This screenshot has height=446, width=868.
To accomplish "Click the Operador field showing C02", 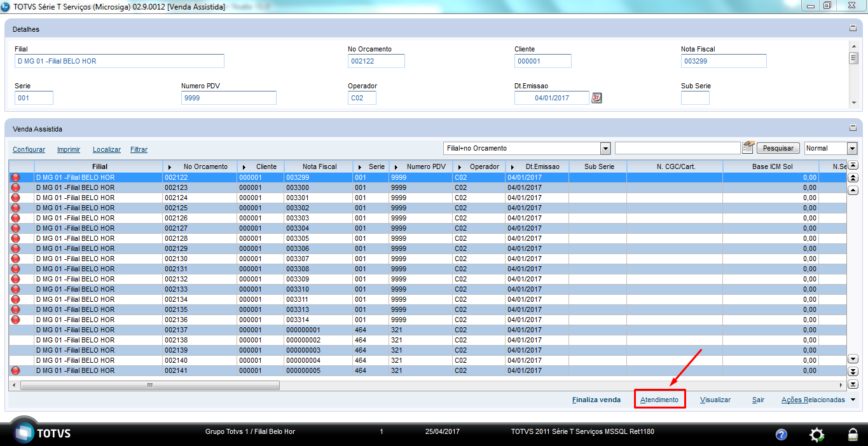I will pyautogui.click(x=362, y=98).
